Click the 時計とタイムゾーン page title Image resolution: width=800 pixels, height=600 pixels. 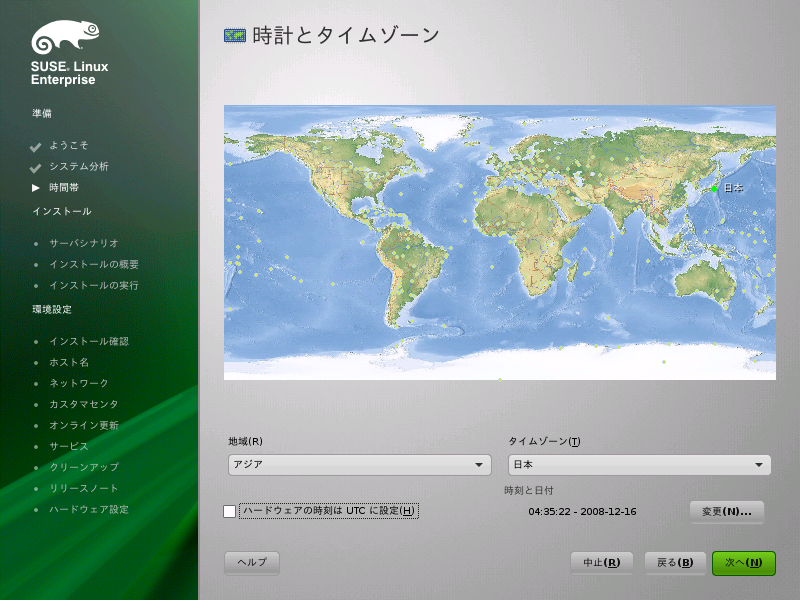346,35
